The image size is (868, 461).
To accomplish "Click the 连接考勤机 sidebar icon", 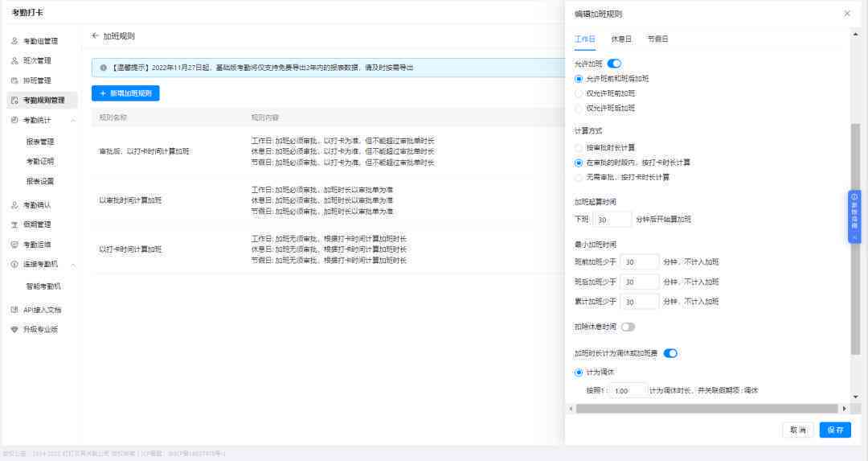I will tap(14, 265).
